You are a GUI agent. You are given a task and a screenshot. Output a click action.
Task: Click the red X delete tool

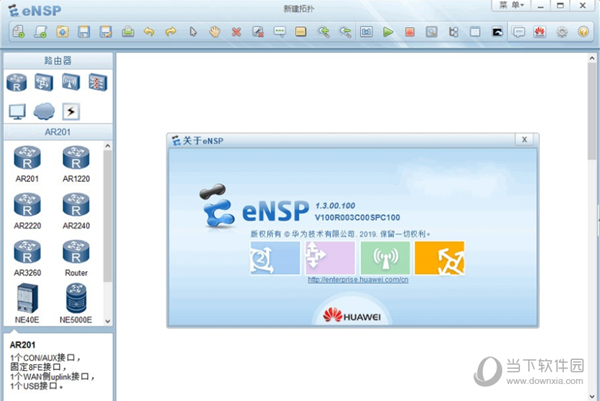pyautogui.click(x=236, y=32)
